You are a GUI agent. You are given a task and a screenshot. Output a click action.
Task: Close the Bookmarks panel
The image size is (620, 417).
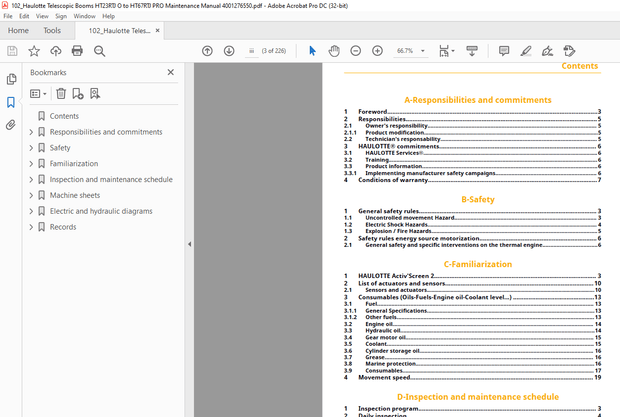(170, 72)
